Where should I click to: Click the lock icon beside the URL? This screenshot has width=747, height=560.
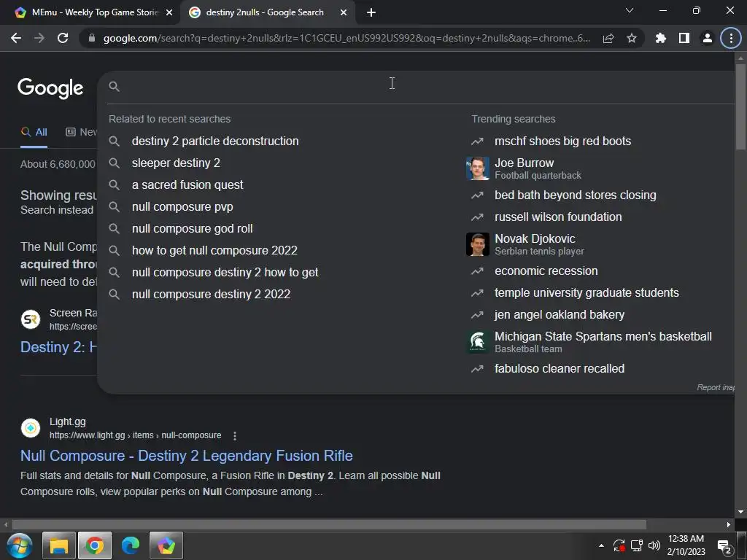(92, 38)
